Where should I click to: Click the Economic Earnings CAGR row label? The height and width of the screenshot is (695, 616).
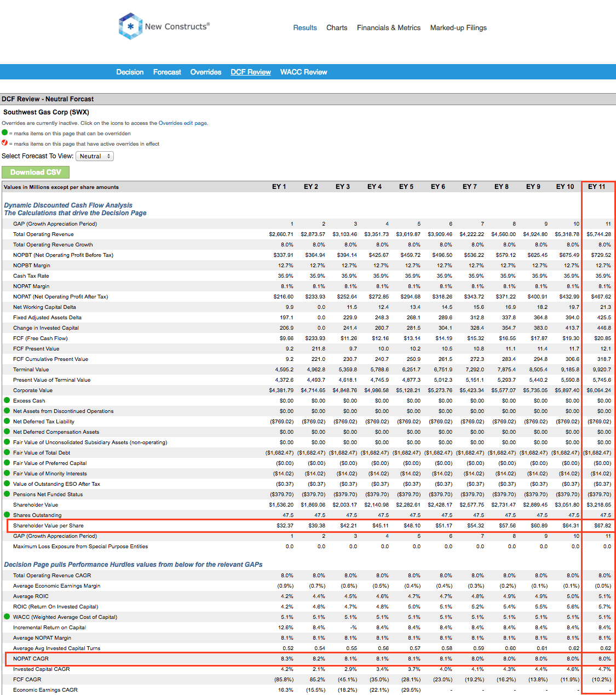pos(45,690)
